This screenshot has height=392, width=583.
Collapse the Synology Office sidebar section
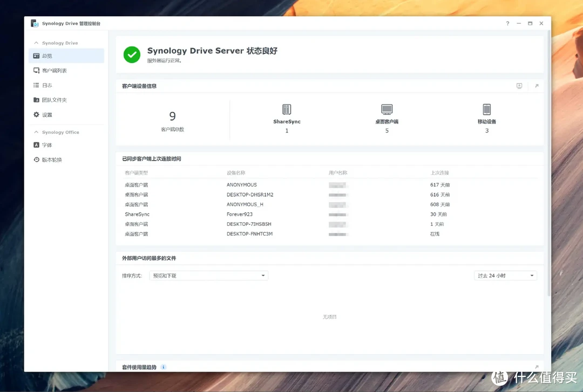[x=37, y=132]
